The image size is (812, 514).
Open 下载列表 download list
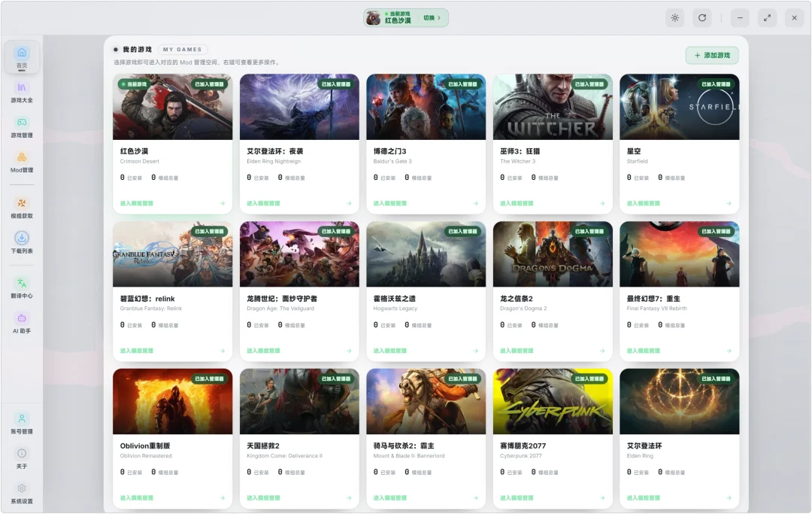coord(22,243)
